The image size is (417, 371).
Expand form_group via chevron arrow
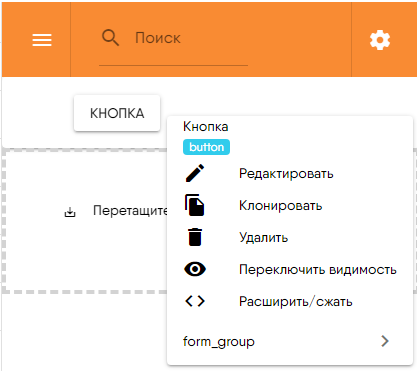[385, 341]
